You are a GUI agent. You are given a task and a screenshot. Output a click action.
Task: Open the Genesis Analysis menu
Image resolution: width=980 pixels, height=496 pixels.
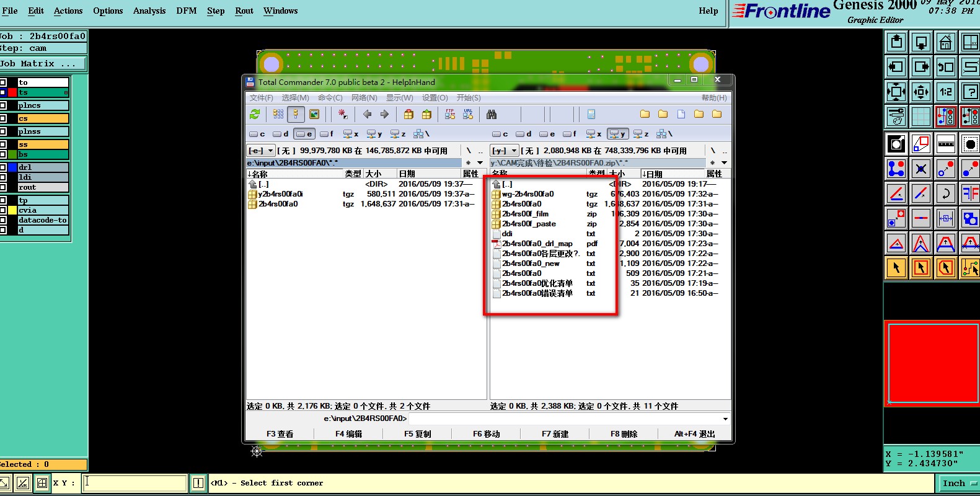pos(149,11)
